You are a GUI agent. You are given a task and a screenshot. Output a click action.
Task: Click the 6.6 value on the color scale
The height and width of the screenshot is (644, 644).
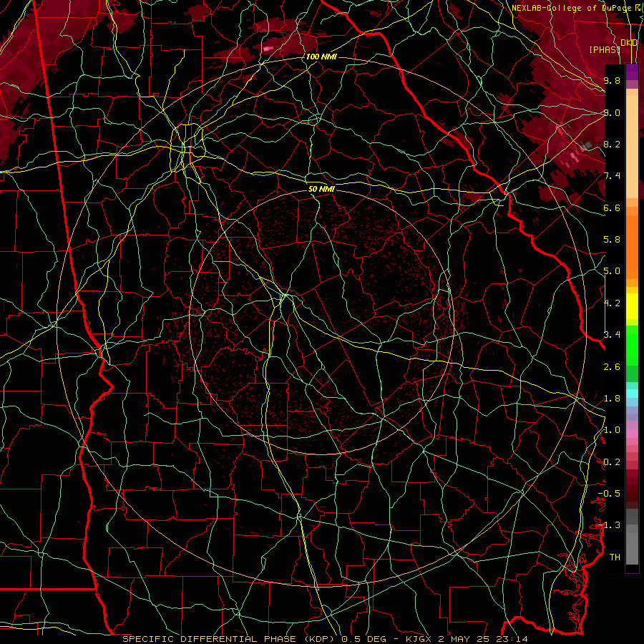pyautogui.click(x=612, y=208)
